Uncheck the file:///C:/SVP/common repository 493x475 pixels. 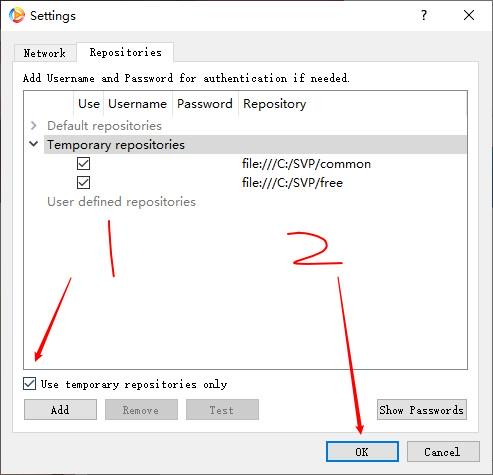(83, 164)
